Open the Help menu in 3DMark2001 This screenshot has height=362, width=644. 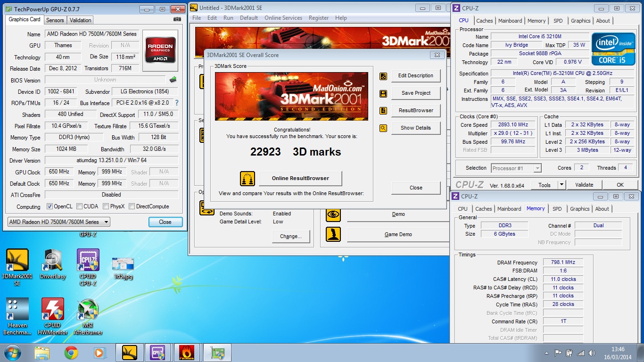click(x=341, y=18)
